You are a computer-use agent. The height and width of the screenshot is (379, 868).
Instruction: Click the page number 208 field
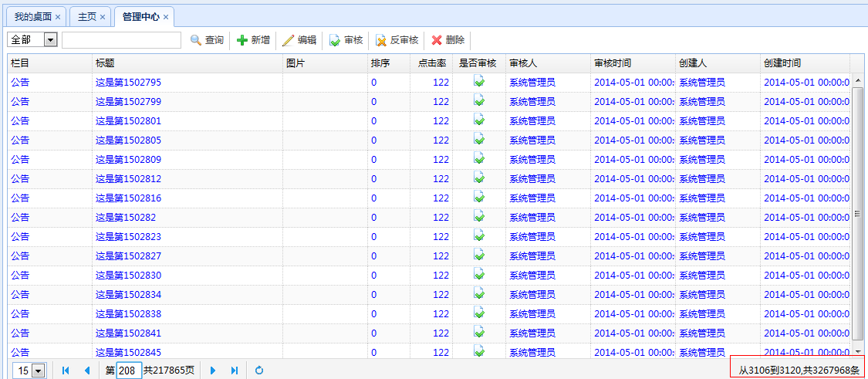pos(128,371)
